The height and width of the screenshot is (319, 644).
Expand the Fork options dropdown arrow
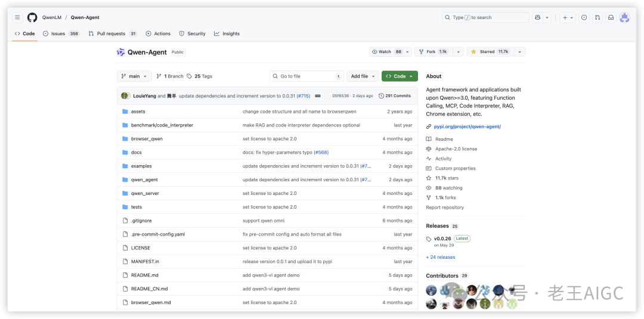[459, 52]
